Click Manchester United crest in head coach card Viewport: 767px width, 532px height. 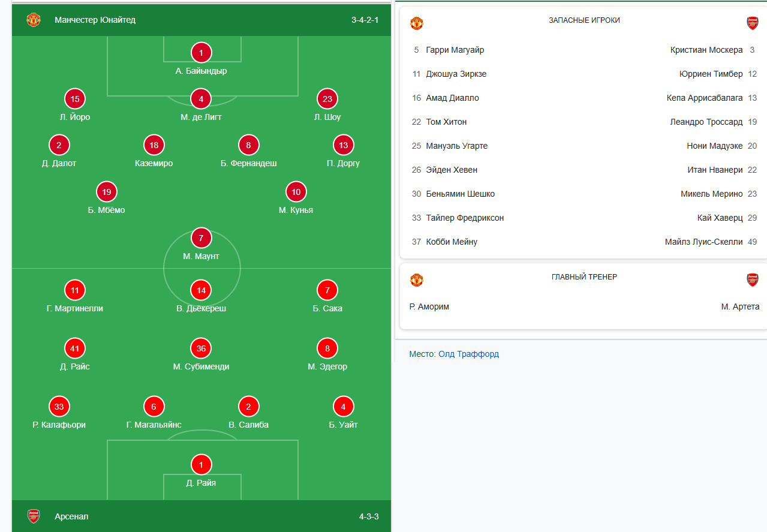pyautogui.click(x=417, y=280)
